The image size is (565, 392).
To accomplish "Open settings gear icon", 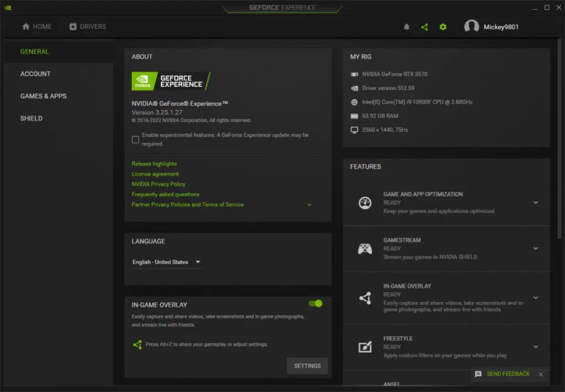I will (x=443, y=27).
